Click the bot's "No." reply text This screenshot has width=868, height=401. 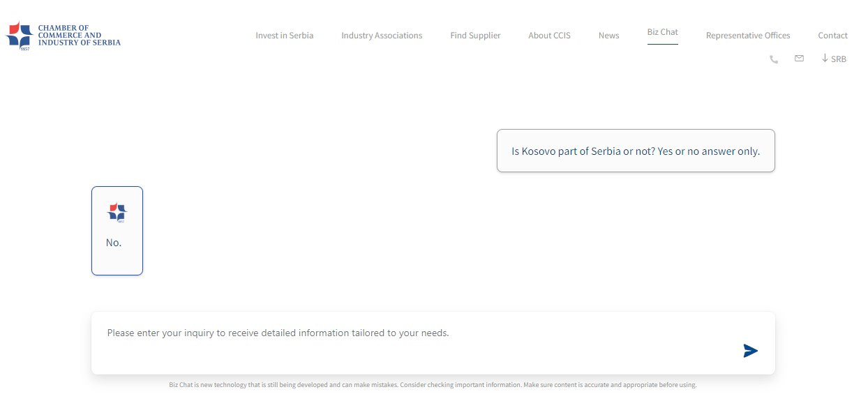[x=114, y=243]
